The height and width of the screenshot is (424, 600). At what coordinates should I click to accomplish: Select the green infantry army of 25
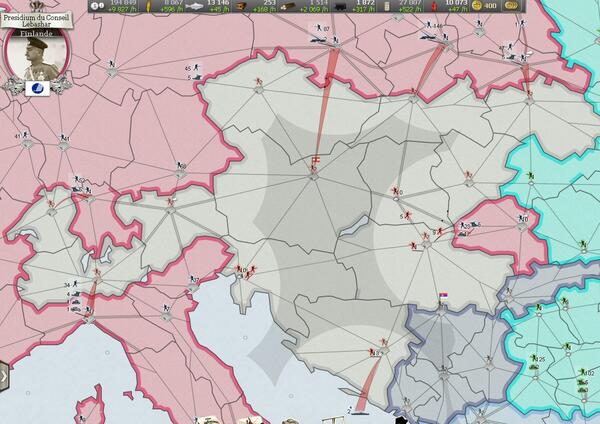click(538, 359)
